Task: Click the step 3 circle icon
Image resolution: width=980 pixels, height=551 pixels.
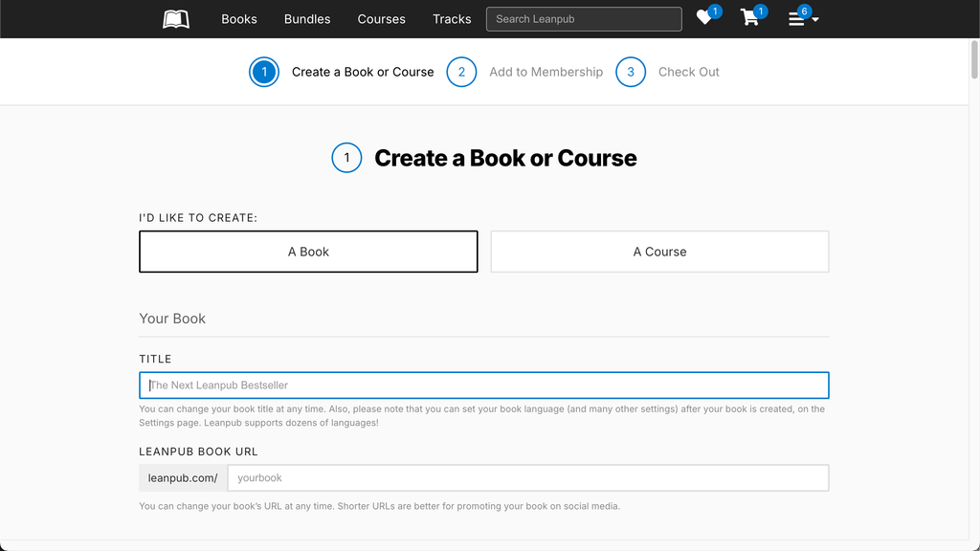Action: [x=631, y=72]
